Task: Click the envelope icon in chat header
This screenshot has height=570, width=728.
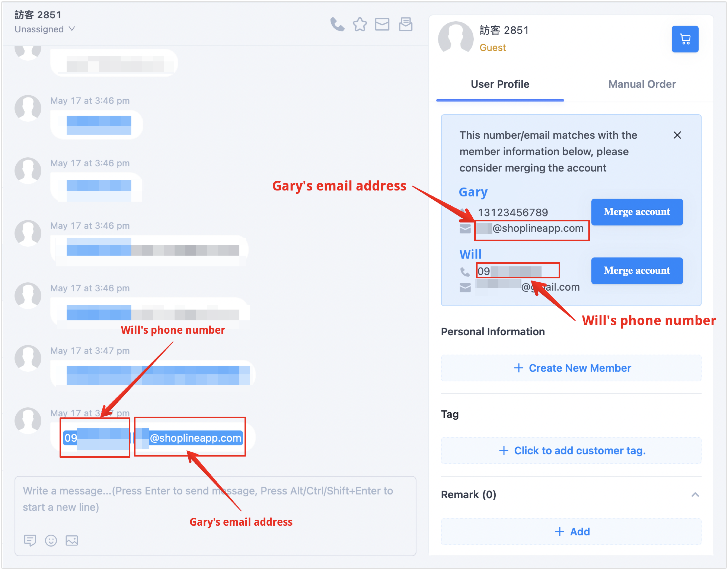Action: click(x=382, y=24)
